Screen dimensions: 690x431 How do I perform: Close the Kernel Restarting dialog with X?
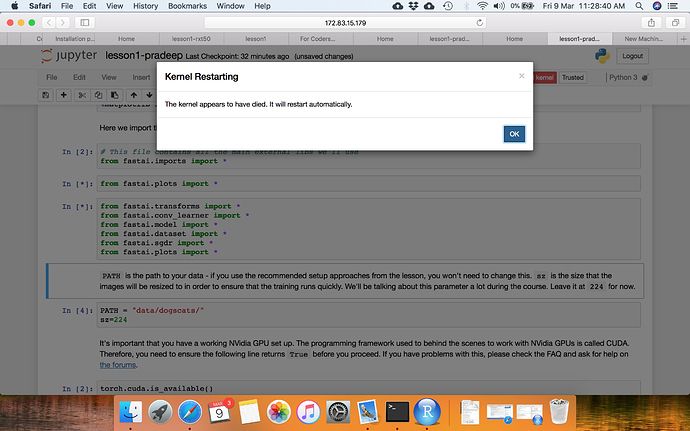click(x=521, y=76)
